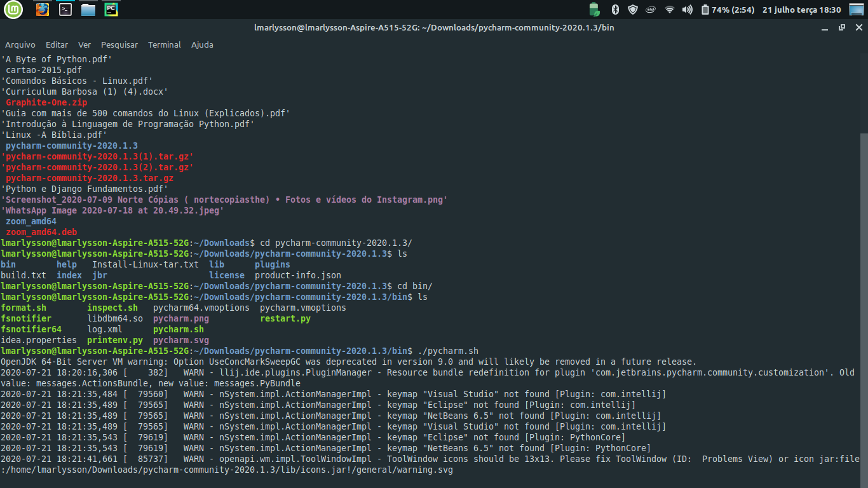Open the Terminal menu
Image resolution: width=868 pixels, height=488 pixels.
165,45
